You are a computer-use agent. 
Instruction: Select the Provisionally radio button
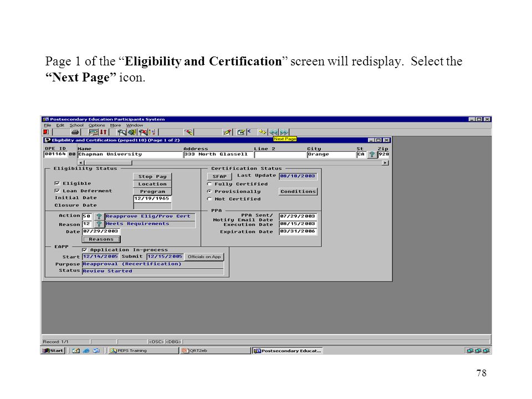pos(209,191)
